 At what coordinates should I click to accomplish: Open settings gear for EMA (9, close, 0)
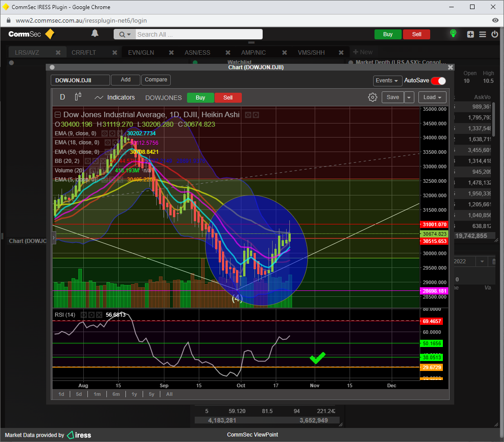pyautogui.click(x=111, y=133)
